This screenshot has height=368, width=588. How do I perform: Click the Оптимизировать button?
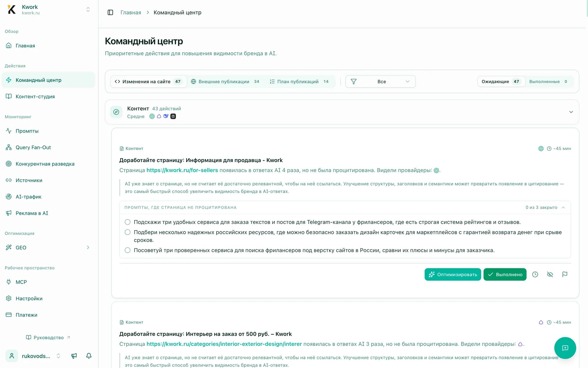pos(453,274)
